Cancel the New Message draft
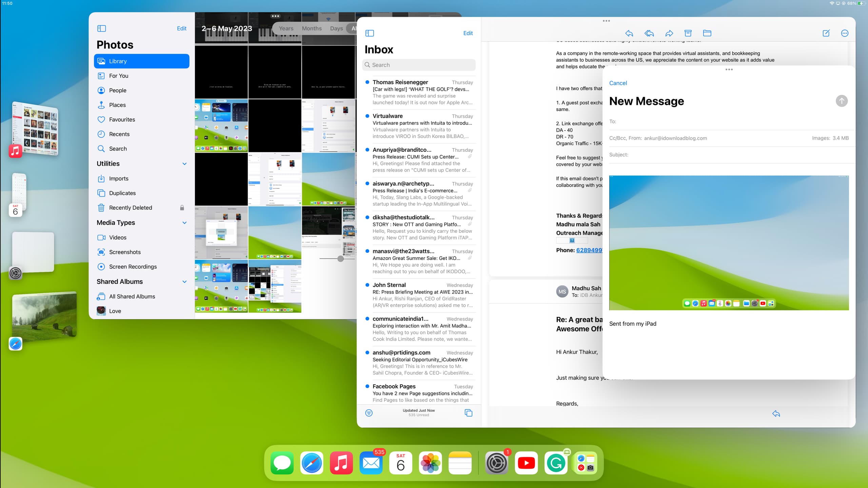 tap(618, 83)
